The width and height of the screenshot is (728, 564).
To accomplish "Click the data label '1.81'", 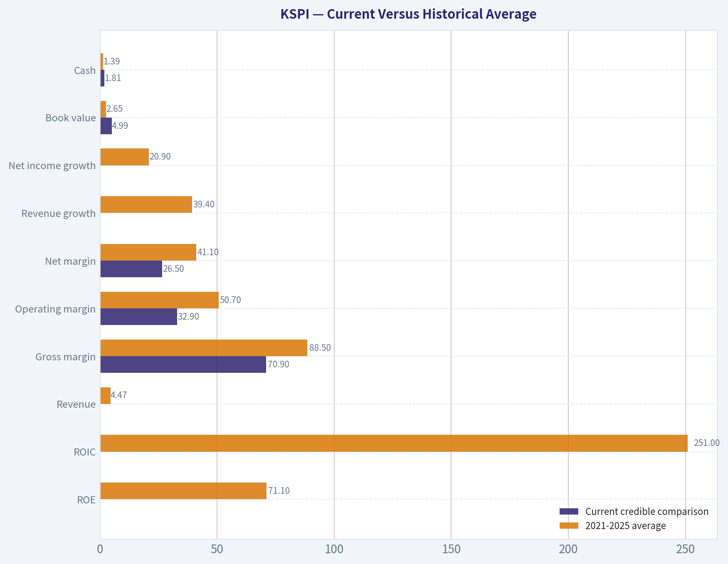I will click(113, 78).
